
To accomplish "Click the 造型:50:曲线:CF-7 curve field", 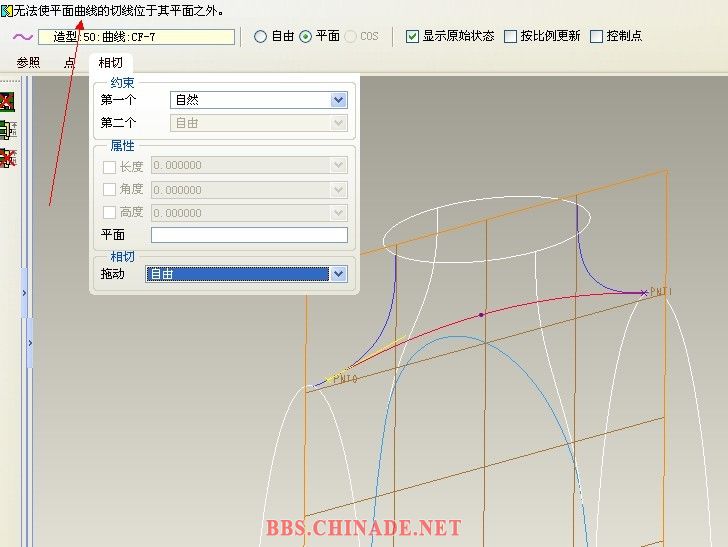I will 136,37.
